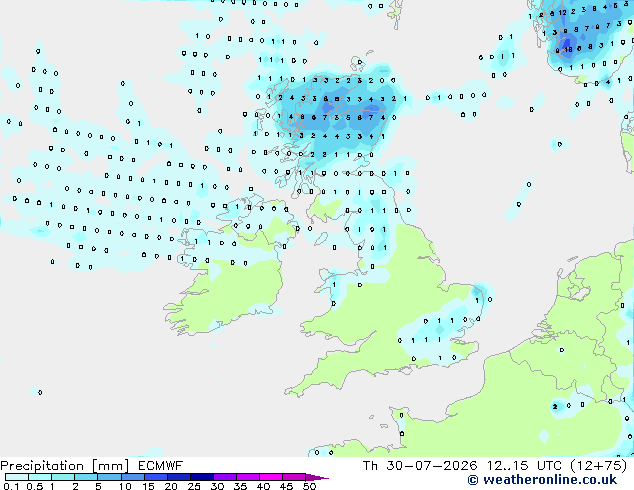Pick the 30–35 mm purple legend swatch
Viewport: 634px width, 490px height.
[x=224, y=477]
